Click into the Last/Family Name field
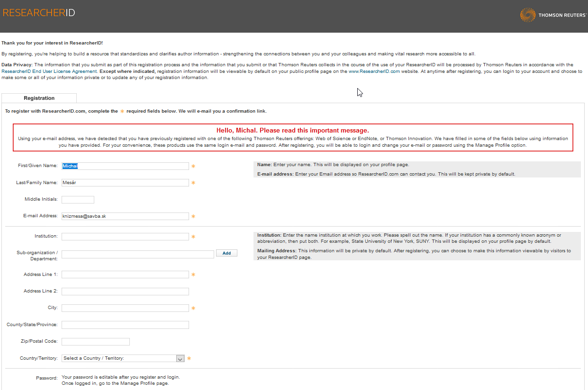 click(125, 183)
